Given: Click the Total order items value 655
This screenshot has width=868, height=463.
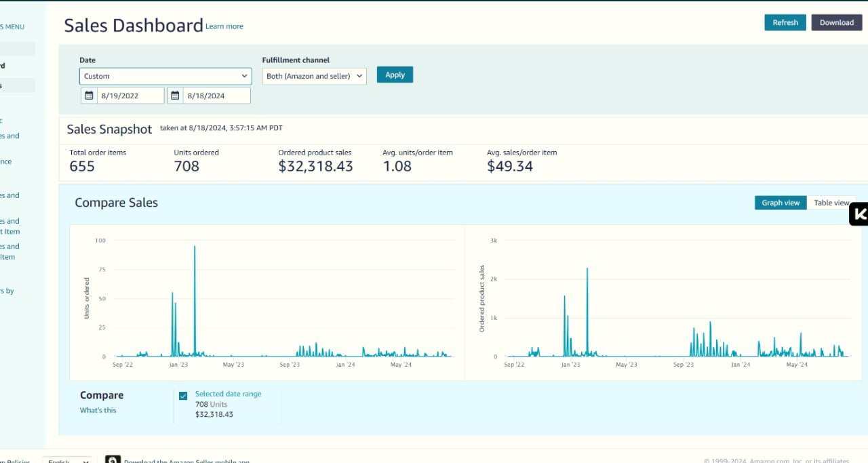Looking at the screenshot, I should point(82,166).
